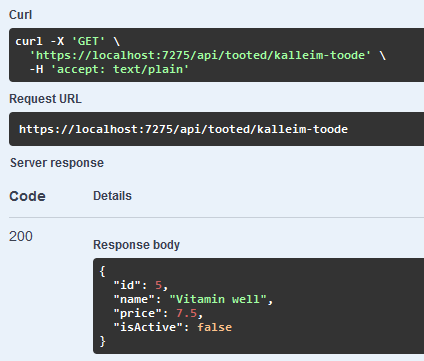Select the price value 7.5
This screenshot has height=361, width=424.
pos(187,313)
